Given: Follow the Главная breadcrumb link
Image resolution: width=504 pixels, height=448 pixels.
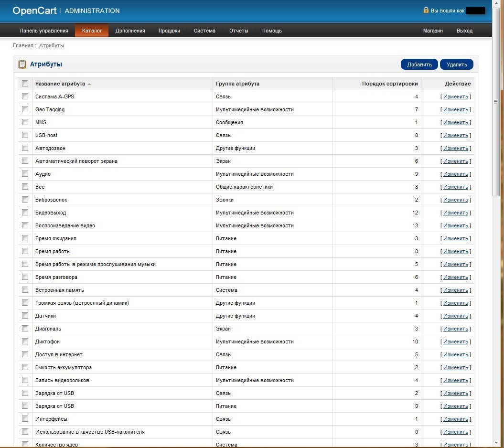Looking at the screenshot, I should (x=23, y=45).
